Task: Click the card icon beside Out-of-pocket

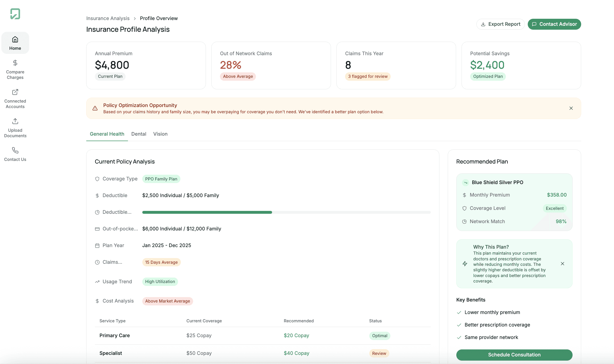Action: tap(97, 229)
